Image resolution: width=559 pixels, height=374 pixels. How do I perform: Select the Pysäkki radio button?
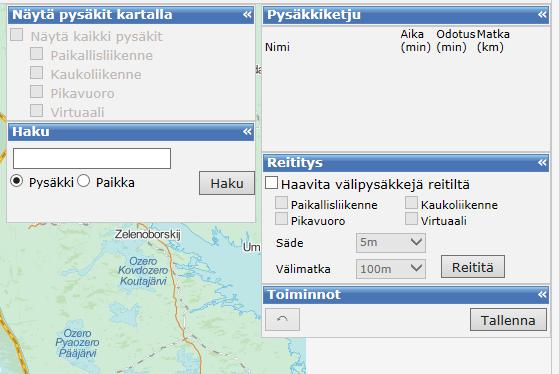[17, 181]
